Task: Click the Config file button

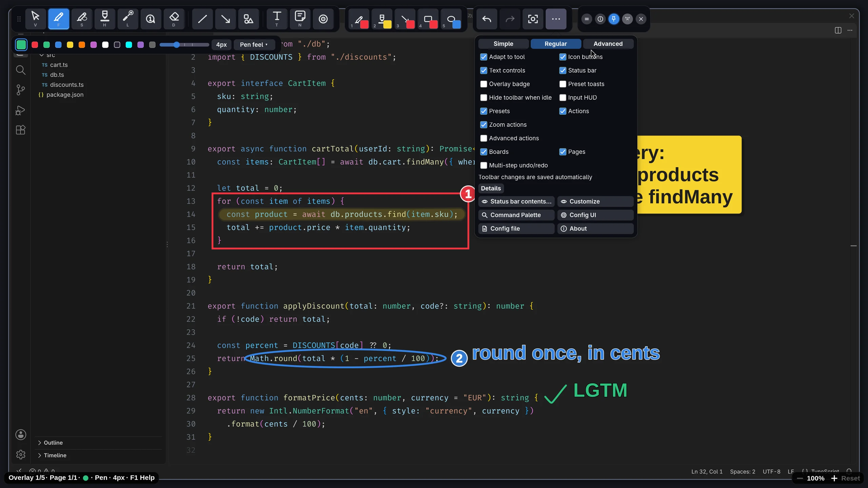Action: coord(516,228)
